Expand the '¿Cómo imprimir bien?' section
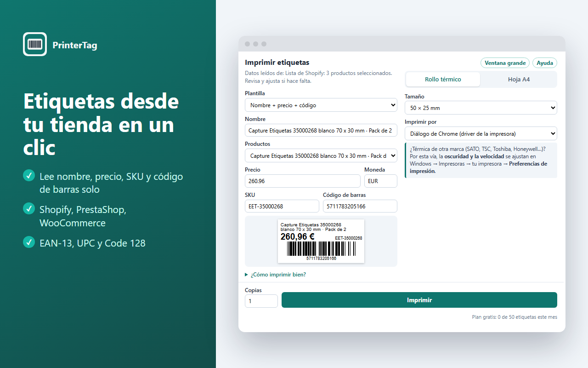The height and width of the screenshot is (368, 588). click(276, 275)
